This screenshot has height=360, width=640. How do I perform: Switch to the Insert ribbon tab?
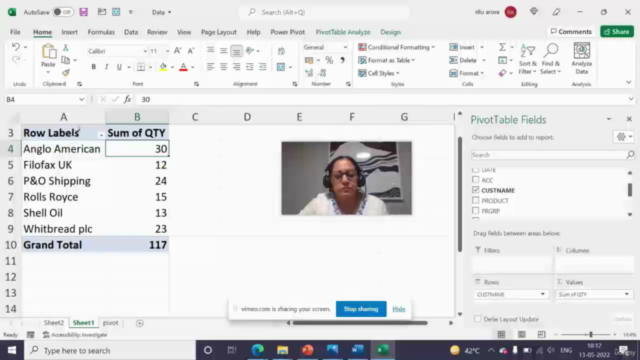69,32
